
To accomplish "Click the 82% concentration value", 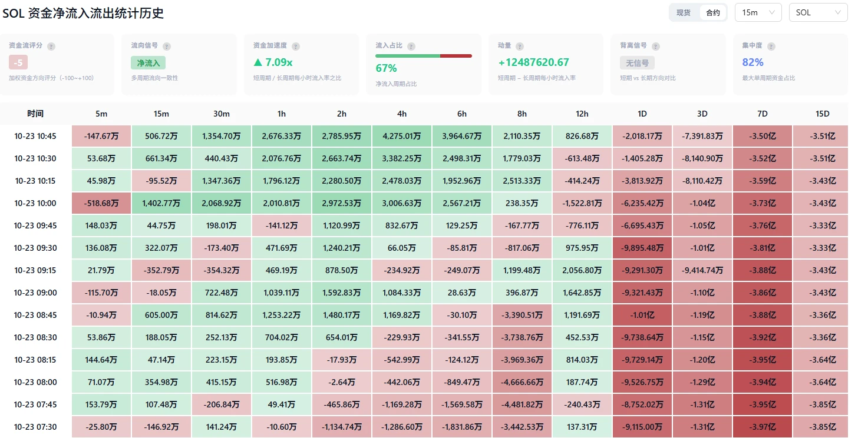I will click(753, 62).
